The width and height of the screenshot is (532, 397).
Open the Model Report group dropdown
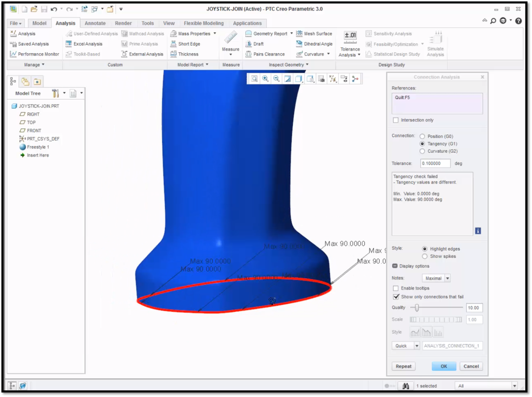tap(193, 65)
